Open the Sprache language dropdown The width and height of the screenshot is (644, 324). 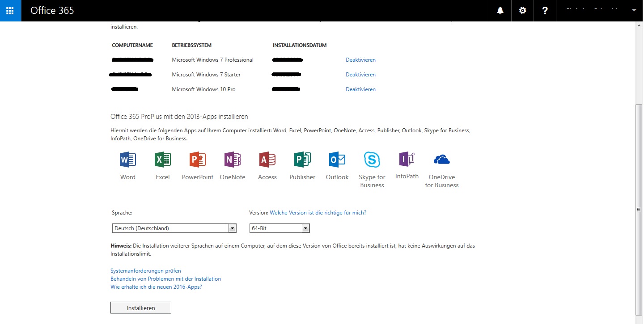click(174, 228)
